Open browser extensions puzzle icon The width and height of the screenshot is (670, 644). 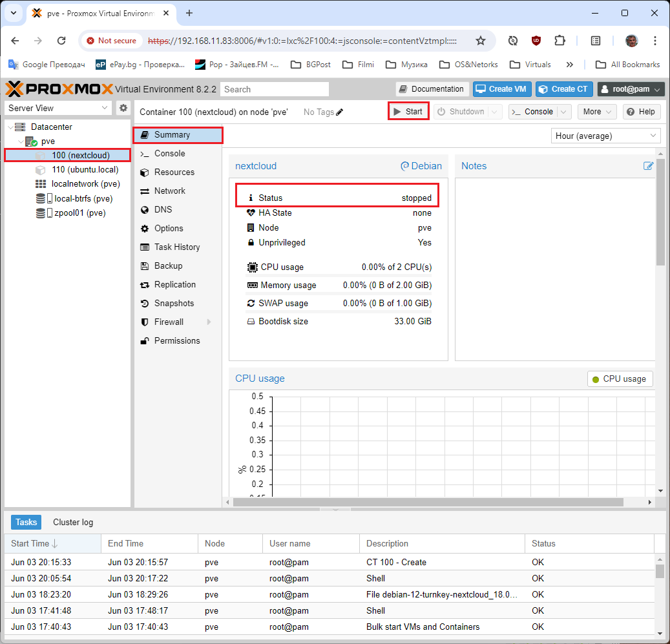pyautogui.click(x=560, y=41)
